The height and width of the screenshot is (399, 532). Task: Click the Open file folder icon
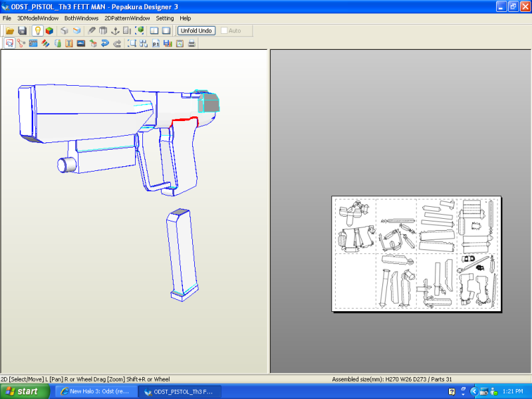pyautogui.click(x=10, y=31)
